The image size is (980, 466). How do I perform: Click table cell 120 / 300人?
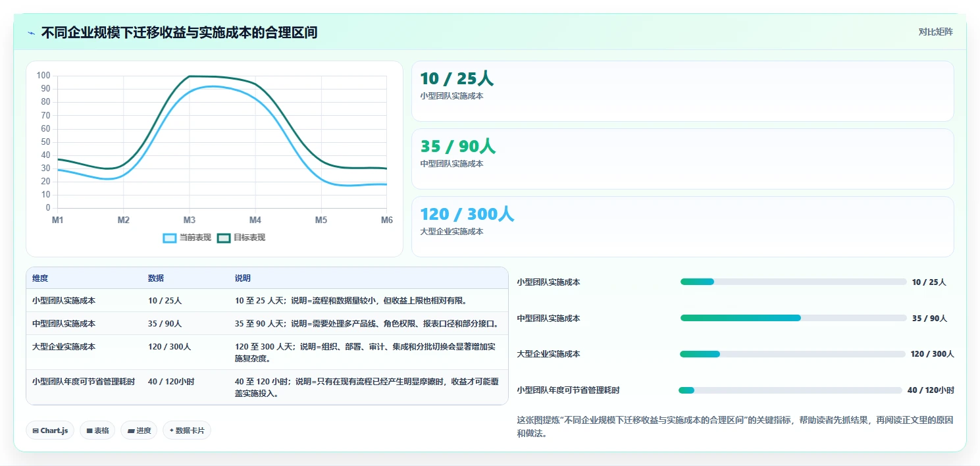click(170, 346)
